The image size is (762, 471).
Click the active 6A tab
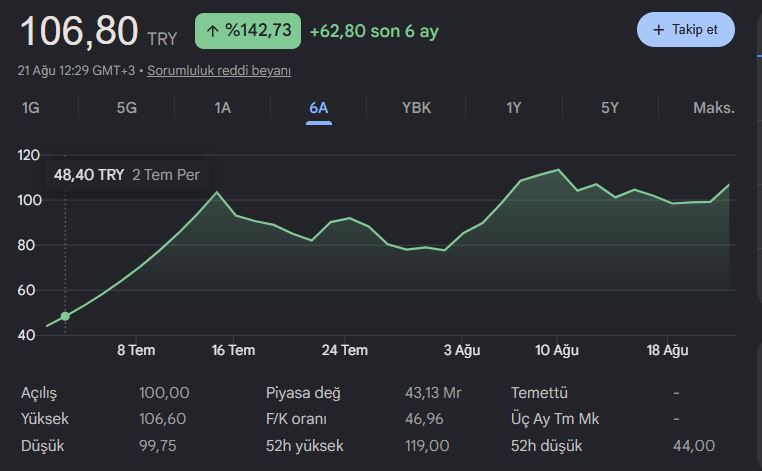click(x=319, y=107)
